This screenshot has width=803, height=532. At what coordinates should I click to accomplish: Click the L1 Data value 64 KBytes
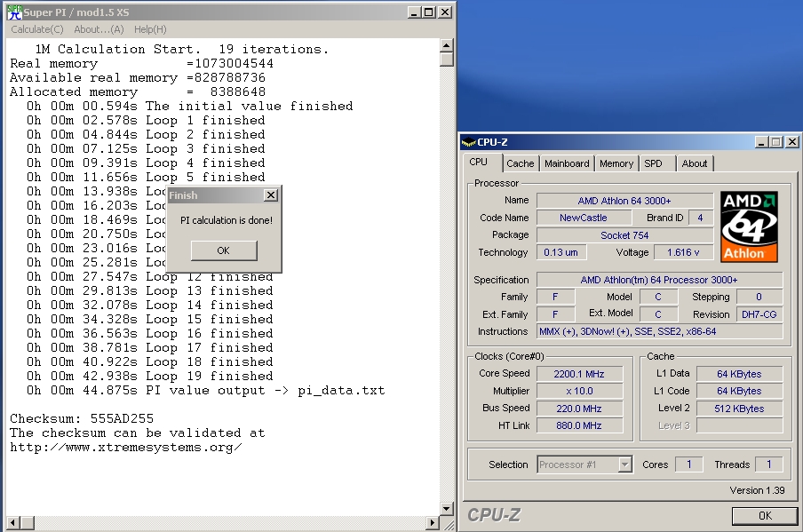739,374
